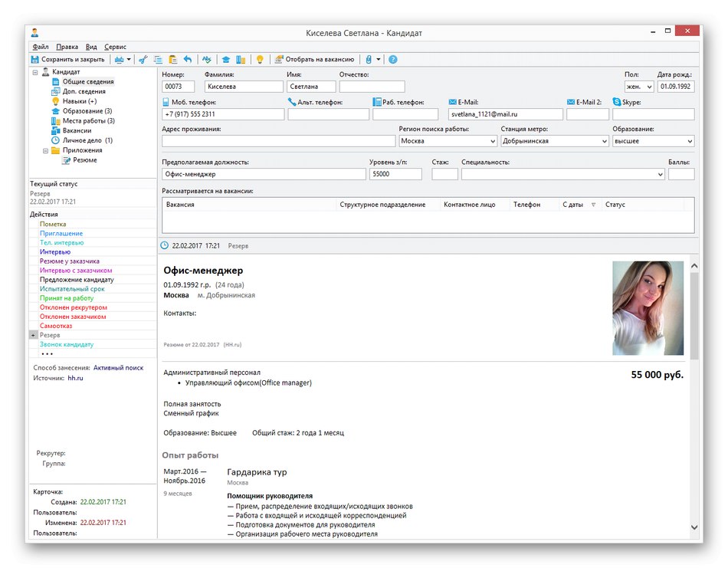Select Резюме under Приложения
This screenshot has width=728, height=568.
[85, 160]
